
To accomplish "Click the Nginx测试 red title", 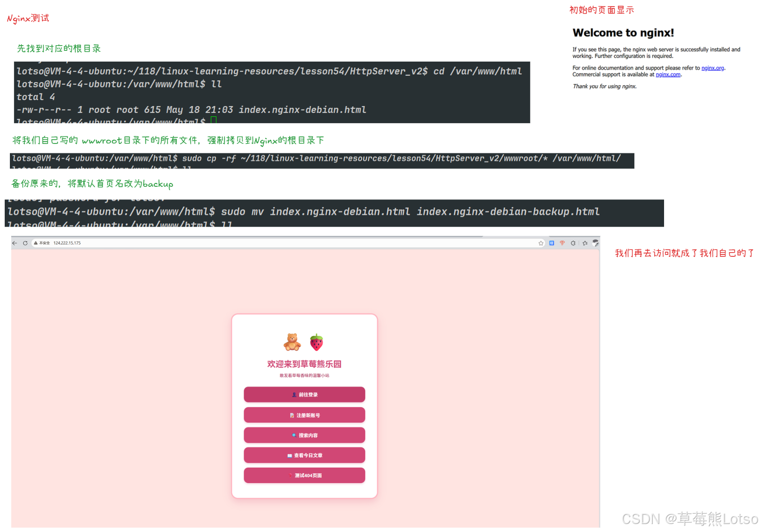I will 28,18.
